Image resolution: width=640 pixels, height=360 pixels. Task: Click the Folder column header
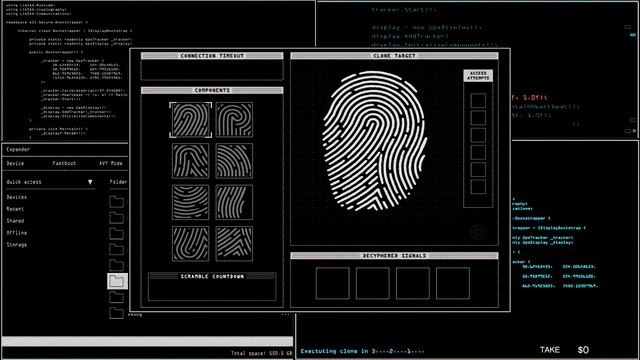[118, 182]
